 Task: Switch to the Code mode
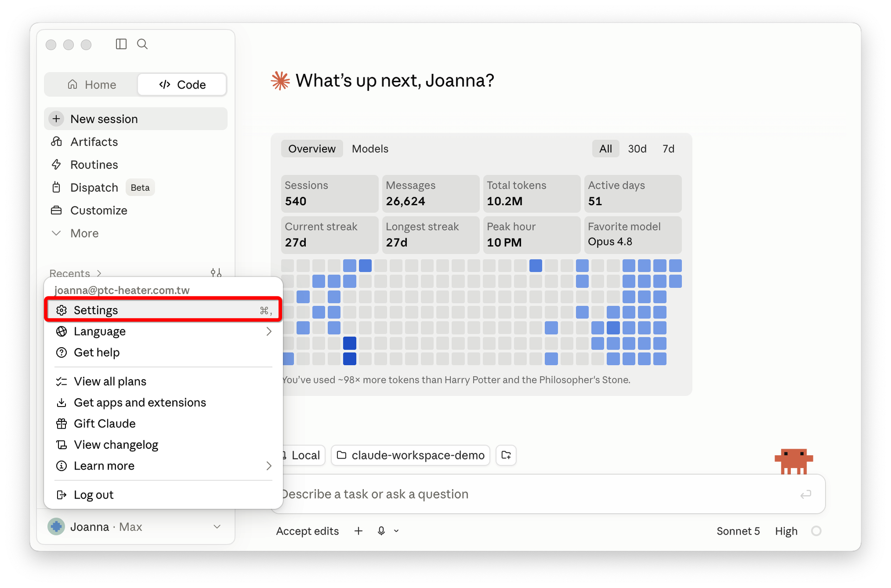coord(182,84)
